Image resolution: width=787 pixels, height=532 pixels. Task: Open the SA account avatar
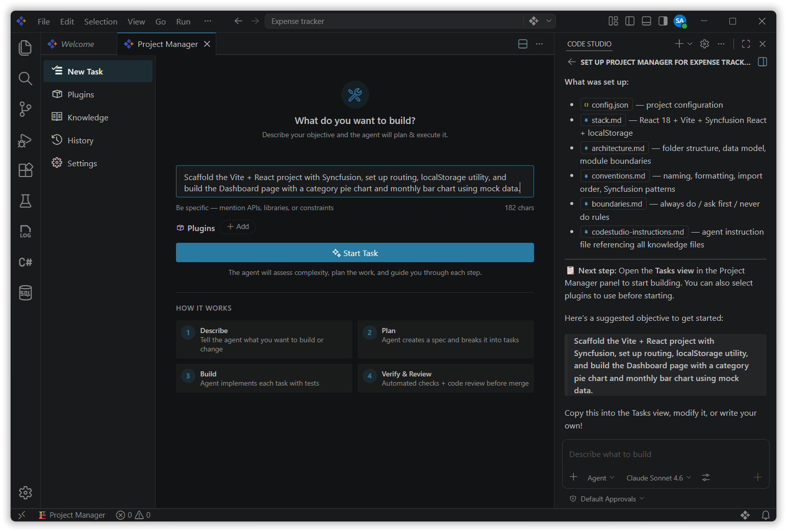[x=680, y=21]
